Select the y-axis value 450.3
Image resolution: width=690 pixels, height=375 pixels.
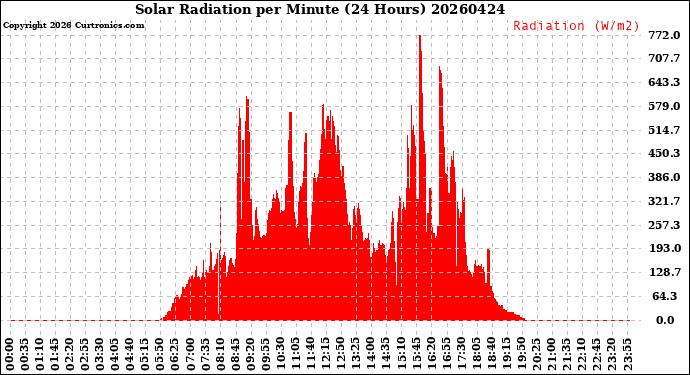[x=664, y=154]
